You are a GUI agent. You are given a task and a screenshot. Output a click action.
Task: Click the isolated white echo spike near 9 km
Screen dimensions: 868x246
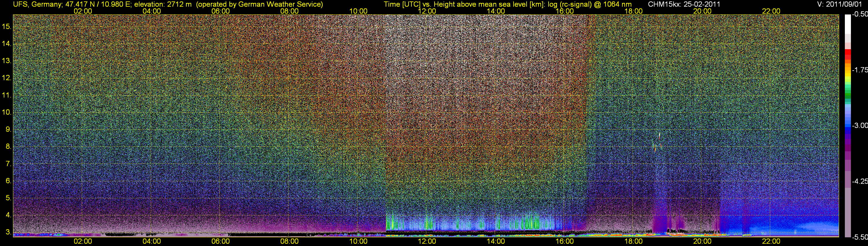point(659,136)
